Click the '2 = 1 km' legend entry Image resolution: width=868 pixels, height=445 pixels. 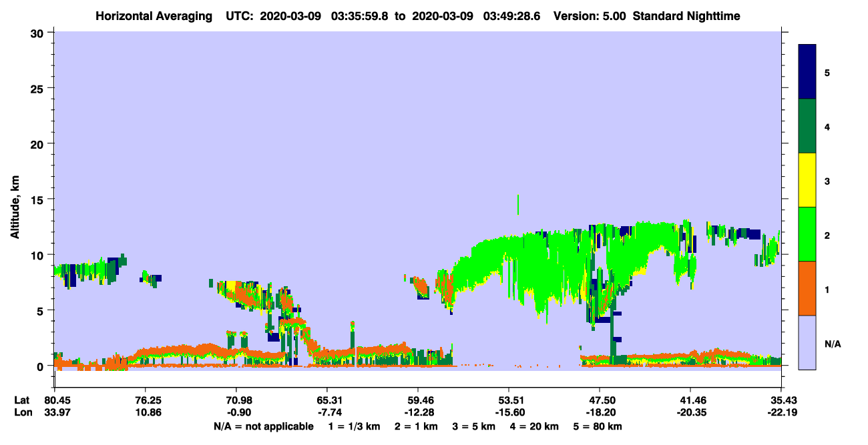tap(416, 426)
